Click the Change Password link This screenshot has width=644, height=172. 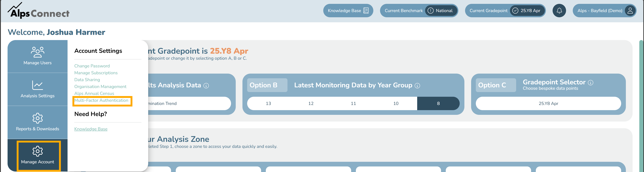92,66
